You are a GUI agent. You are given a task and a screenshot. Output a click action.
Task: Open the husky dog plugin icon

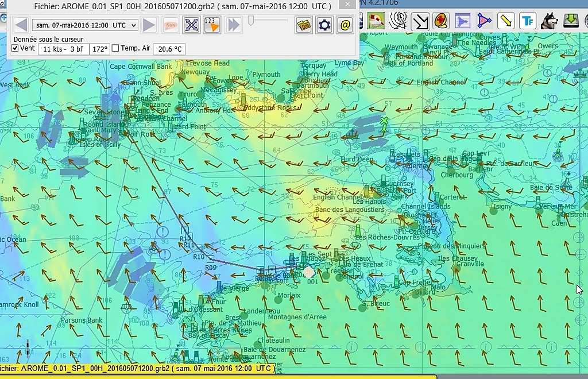tap(550, 21)
